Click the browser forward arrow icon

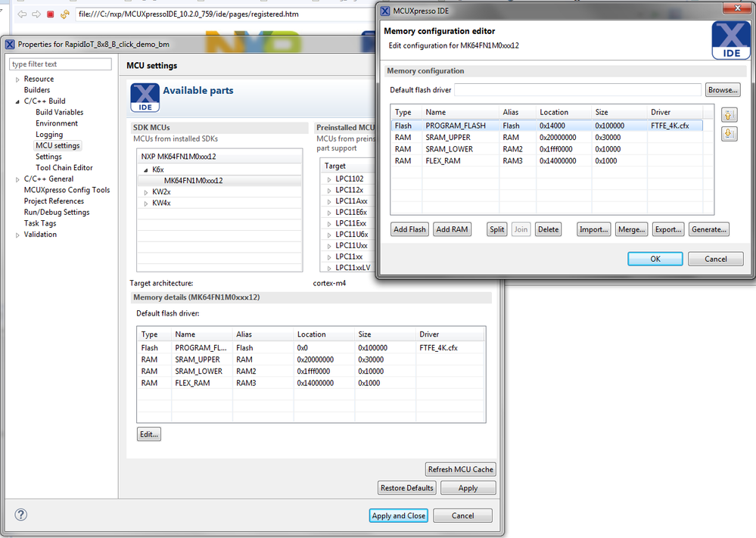[x=36, y=14]
